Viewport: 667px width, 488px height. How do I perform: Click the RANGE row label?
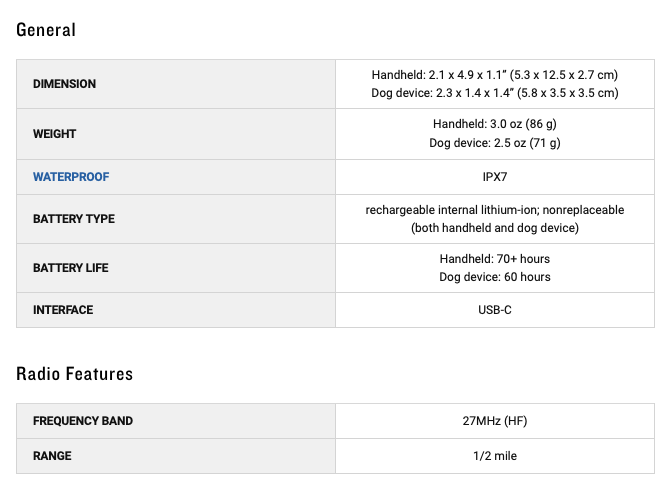point(52,456)
